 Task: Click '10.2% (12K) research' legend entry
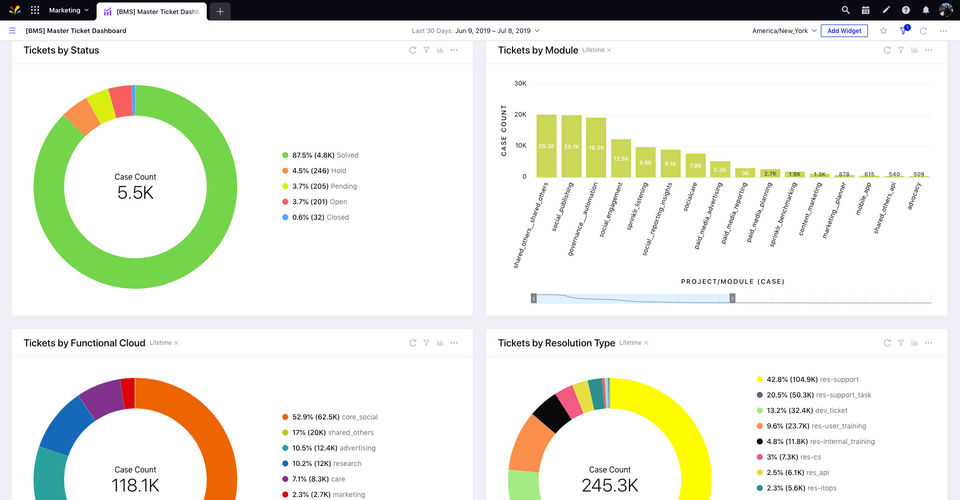(321, 464)
